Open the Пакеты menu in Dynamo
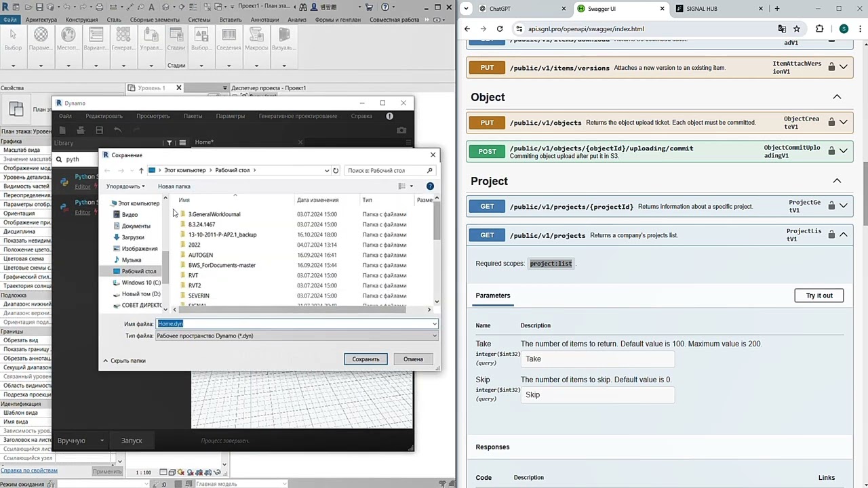Viewport: 868px width, 488px height. pyautogui.click(x=193, y=116)
